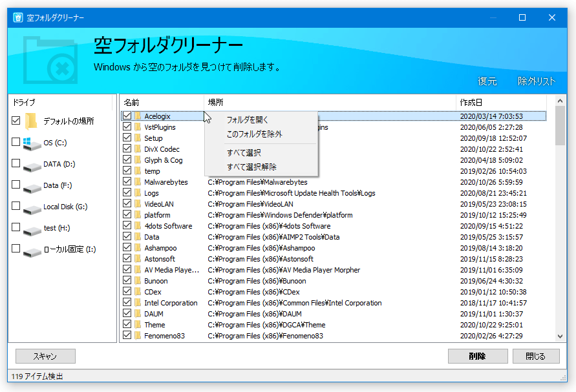Click the Bunoon folder icon

click(138, 281)
